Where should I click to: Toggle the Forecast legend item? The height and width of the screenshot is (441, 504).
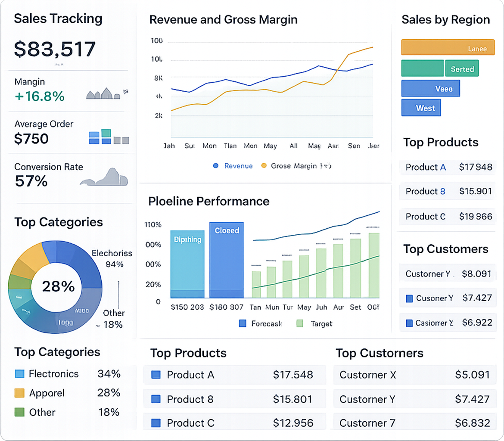[261, 323]
